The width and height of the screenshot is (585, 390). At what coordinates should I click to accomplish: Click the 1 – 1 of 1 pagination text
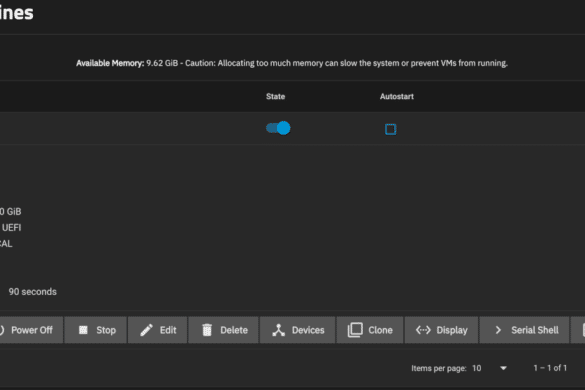pos(550,368)
